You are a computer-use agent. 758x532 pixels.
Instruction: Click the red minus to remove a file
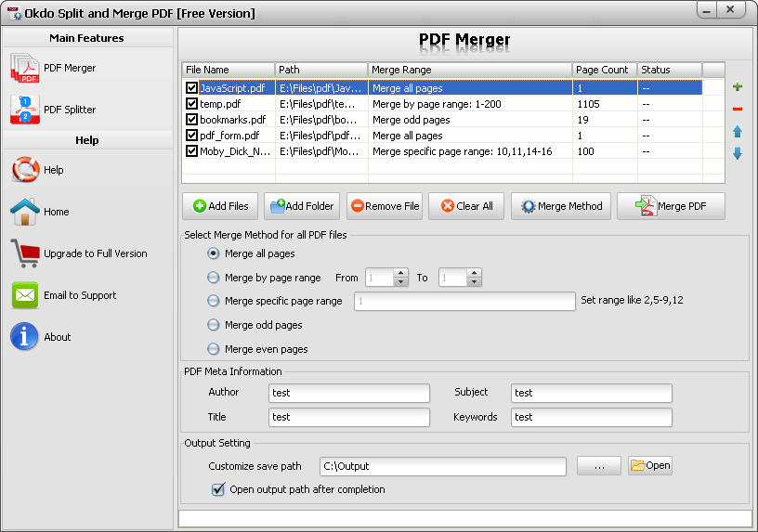point(738,109)
